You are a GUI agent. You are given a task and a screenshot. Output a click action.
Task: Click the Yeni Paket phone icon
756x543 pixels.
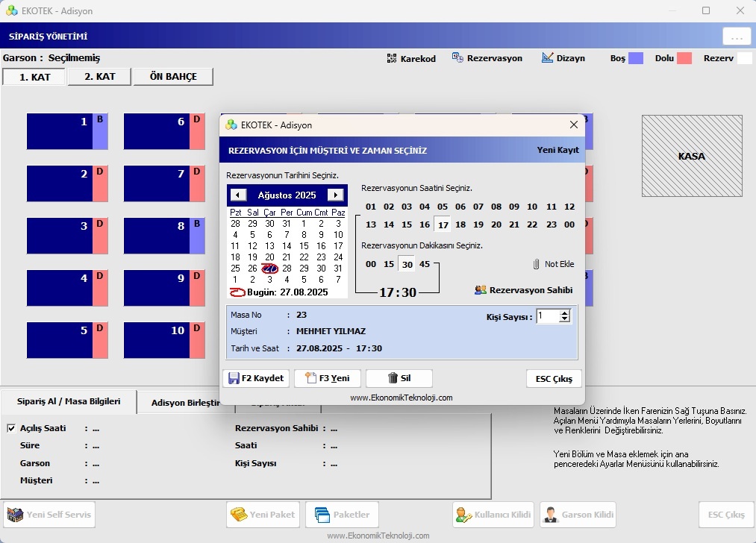(239, 515)
